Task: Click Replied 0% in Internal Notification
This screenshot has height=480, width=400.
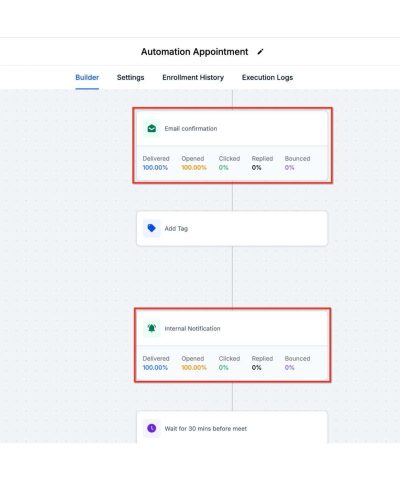Action: (262, 363)
